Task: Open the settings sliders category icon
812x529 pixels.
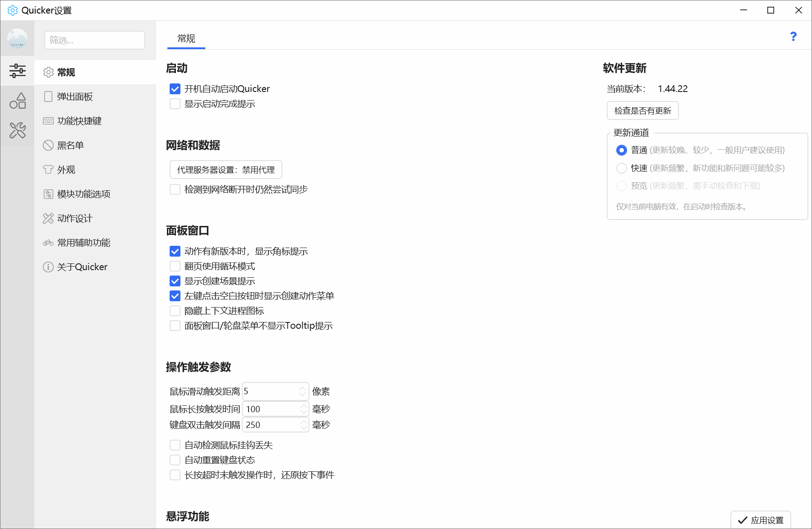Action: tap(17, 71)
